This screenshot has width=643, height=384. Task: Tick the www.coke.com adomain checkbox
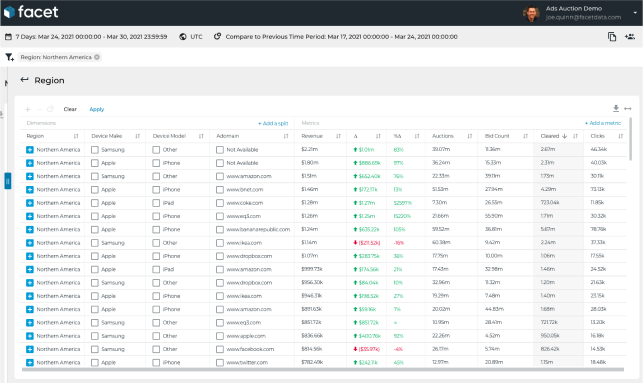coord(220,203)
